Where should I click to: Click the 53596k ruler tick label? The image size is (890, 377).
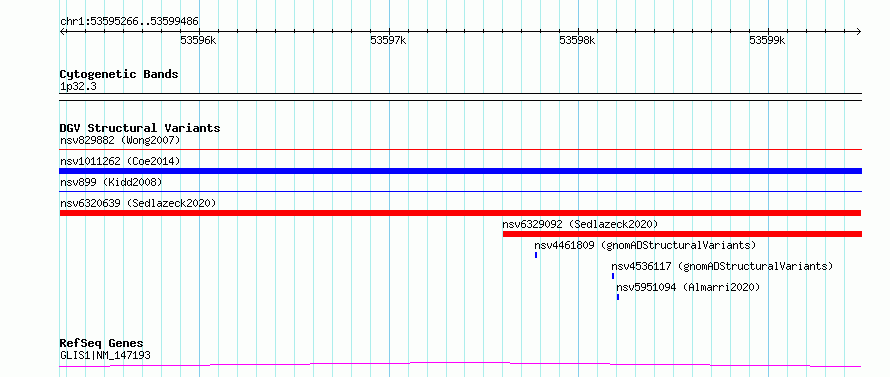click(x=198, y=40)
